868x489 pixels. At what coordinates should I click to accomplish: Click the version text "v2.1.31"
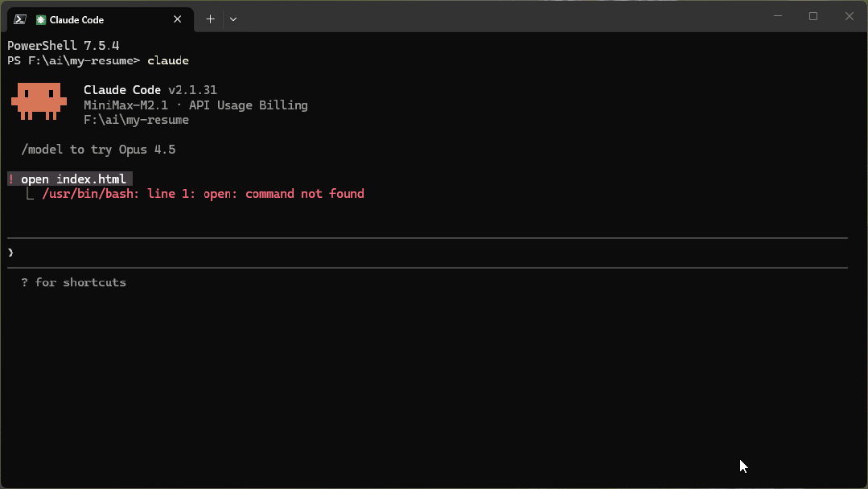(192, 89)
